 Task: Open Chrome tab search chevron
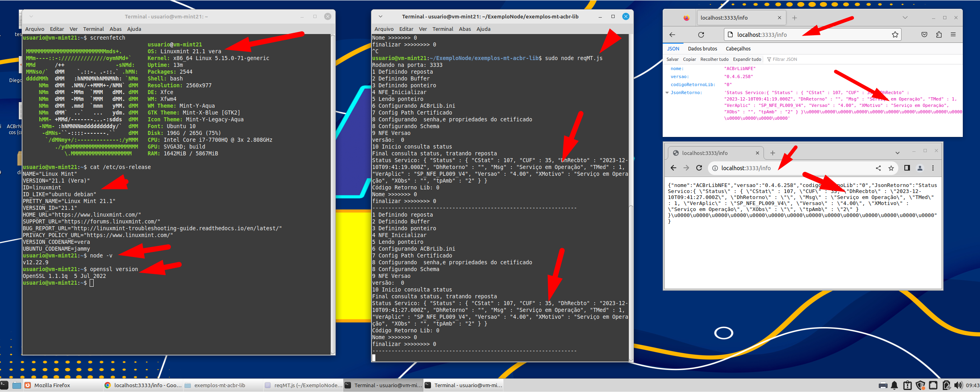898,153
